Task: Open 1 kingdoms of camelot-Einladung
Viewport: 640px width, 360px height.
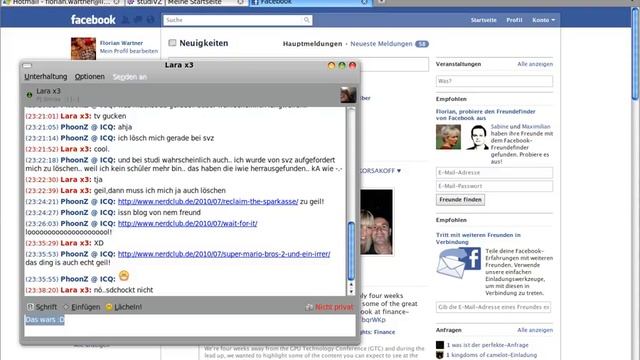Action: tap(492, 355)
